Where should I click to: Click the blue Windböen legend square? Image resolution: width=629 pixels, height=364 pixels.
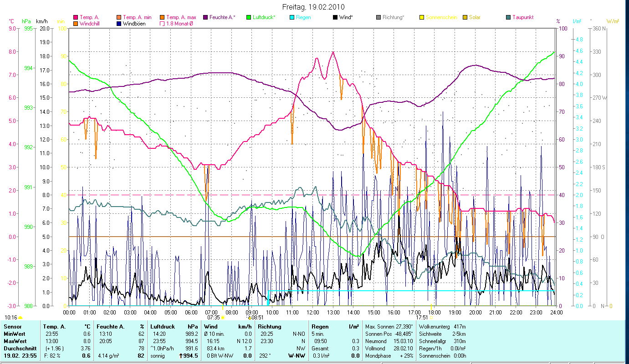(119, 23)
